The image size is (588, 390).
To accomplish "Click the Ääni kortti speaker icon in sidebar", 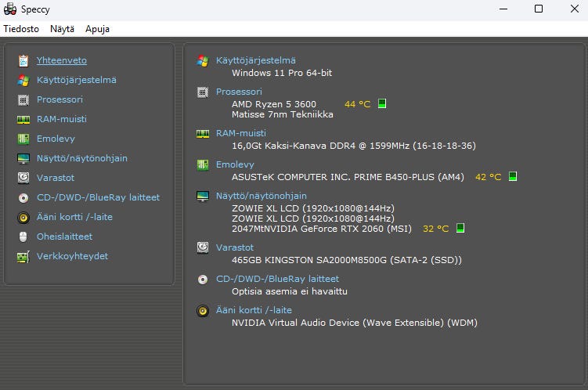I will point(23,217).
